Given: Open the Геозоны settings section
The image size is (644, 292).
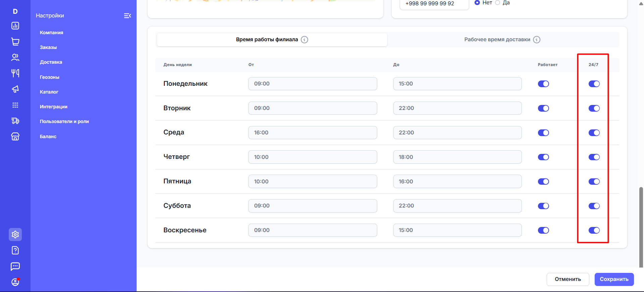Looking at the screenshot, I should tap(49, 77).
